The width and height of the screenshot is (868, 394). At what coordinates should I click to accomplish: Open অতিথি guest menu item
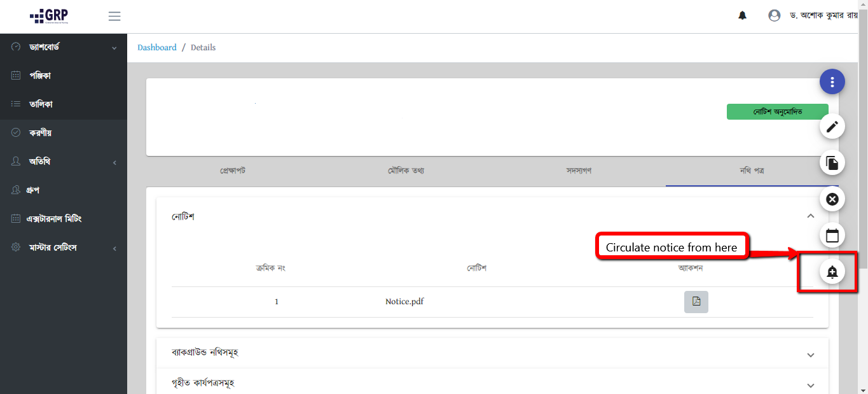[x=64, y=162]
